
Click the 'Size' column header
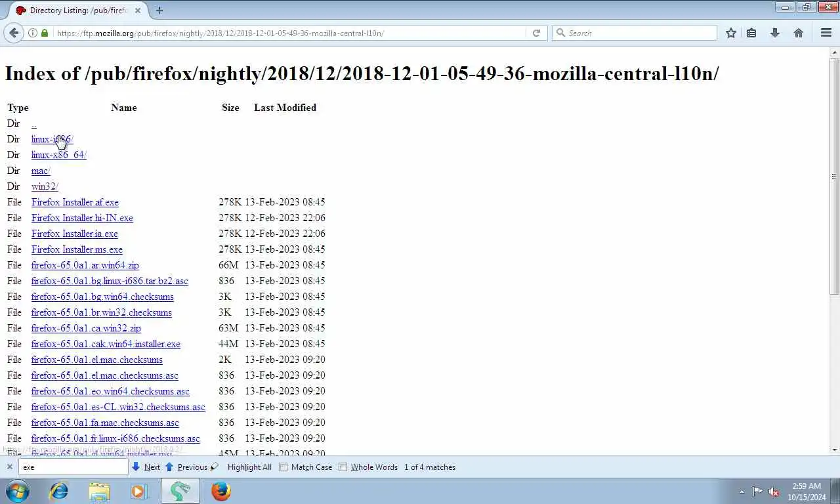click(230, 108)
